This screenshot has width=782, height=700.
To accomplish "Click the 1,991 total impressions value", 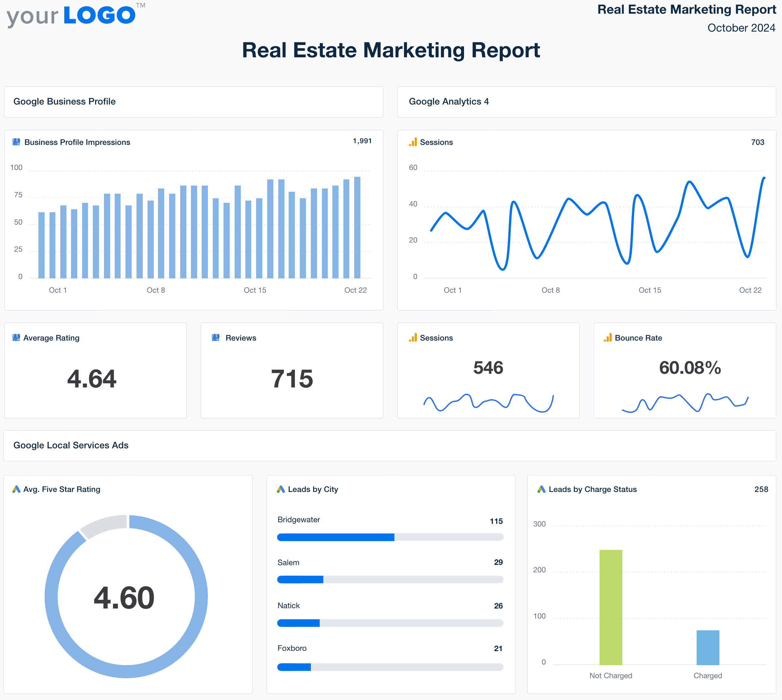I will 362,141.
